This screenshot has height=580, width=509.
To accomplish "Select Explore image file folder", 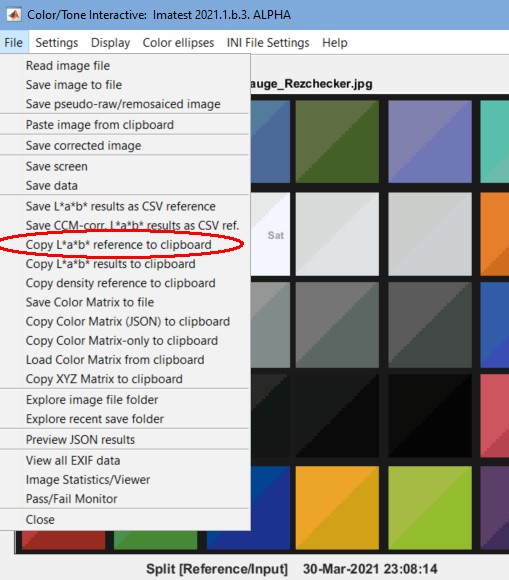I will pyautogui.click(x=125, y=400).
